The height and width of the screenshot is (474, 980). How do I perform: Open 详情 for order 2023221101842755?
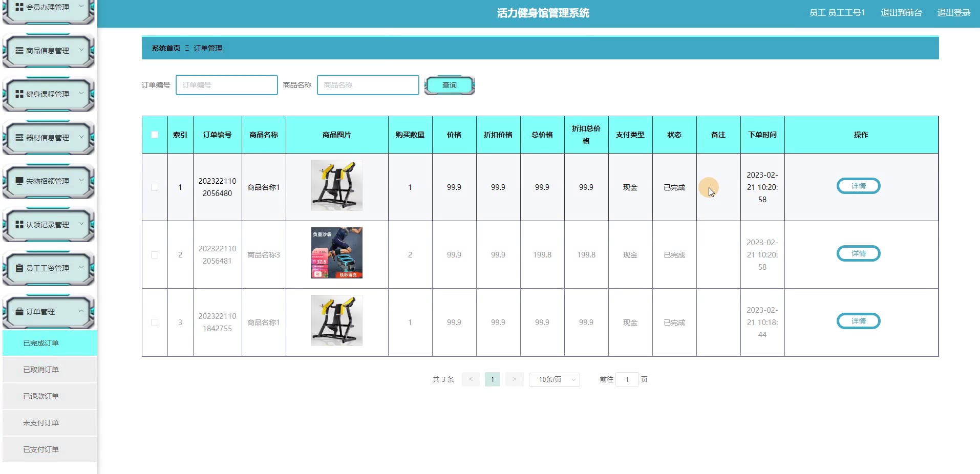coord(859,321)
